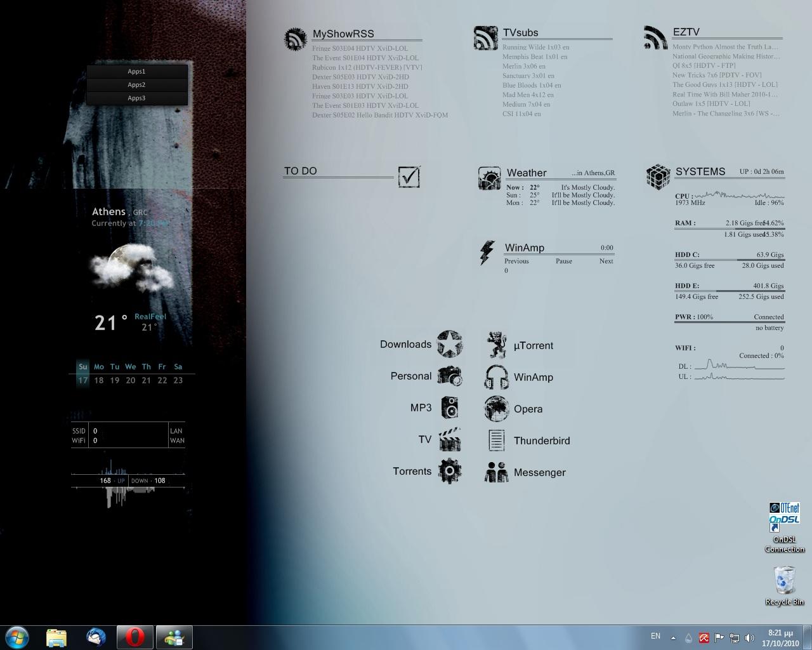Open 'Fringe S03E04 HDTV XviD-LOL' feed item
812x650 pixels.
click(x=360, y=48)
